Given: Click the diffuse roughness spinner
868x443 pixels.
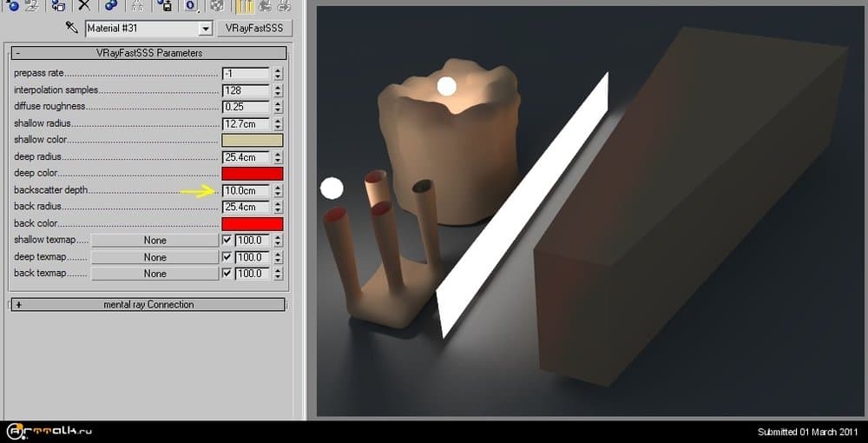Looking at the screenshot, I should [x=278, y=107].
